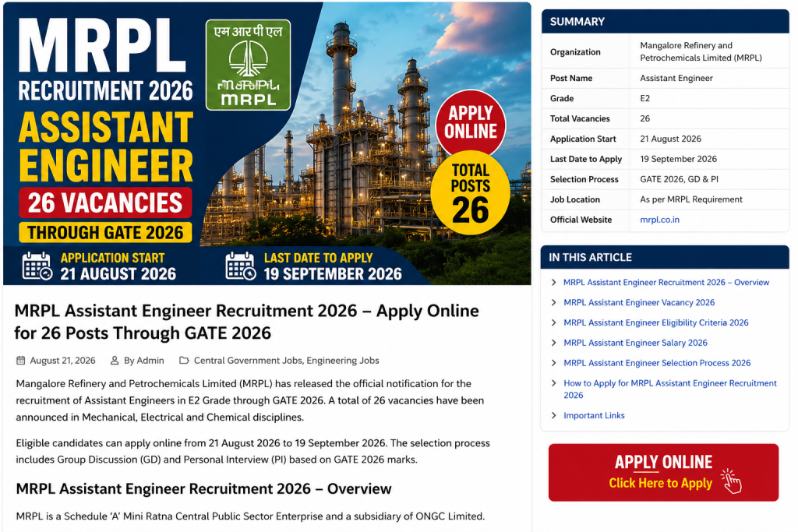
Task: Visit mrpl.co.in official website link
Action: tap(659, 220)
